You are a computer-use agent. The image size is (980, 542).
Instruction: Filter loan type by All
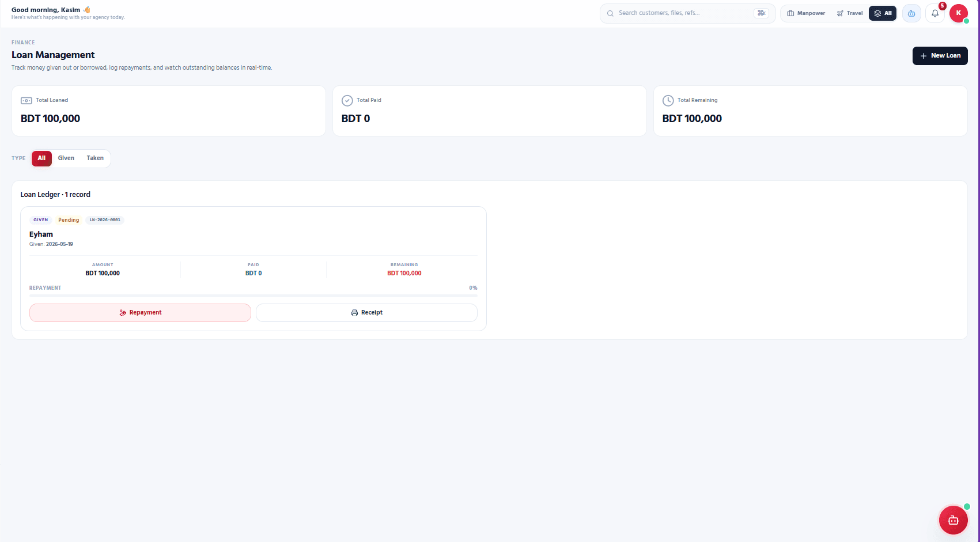click(x=41, y=158)
